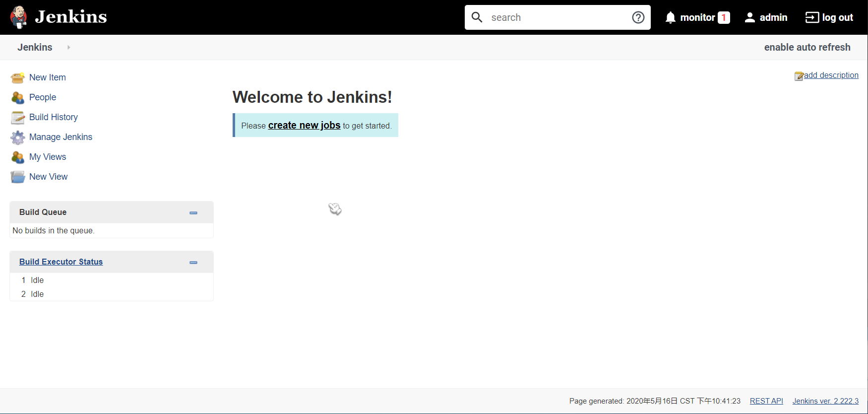
Task: Click the Jenkins ver. 2.222.3 link
Action: click(x=825, y=401)
